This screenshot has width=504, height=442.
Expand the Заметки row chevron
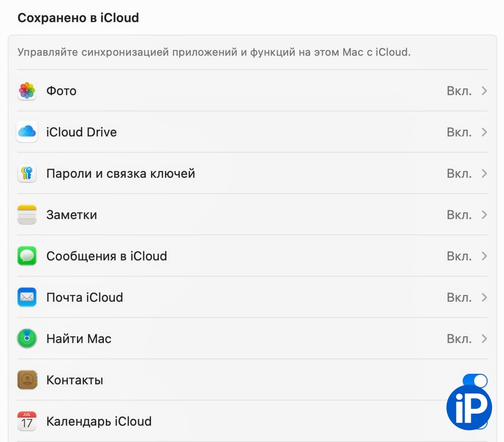point(484,215)
